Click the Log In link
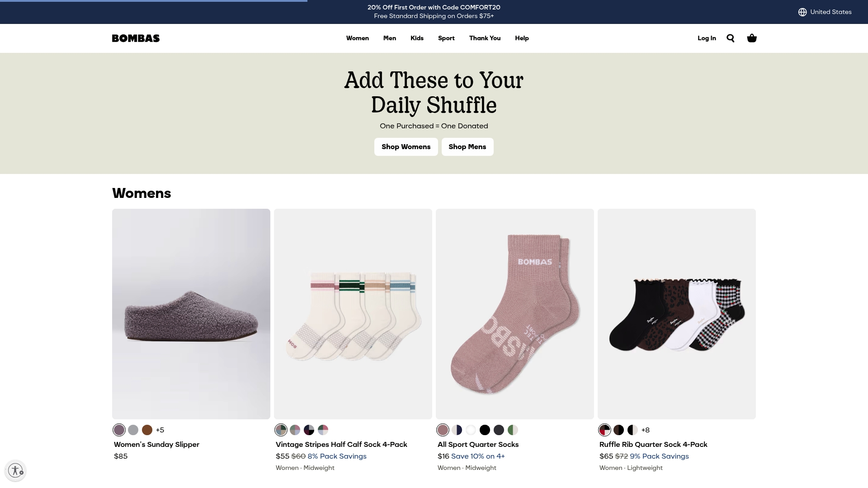Screen dimensions: 868x488 [x=707, y=38]
